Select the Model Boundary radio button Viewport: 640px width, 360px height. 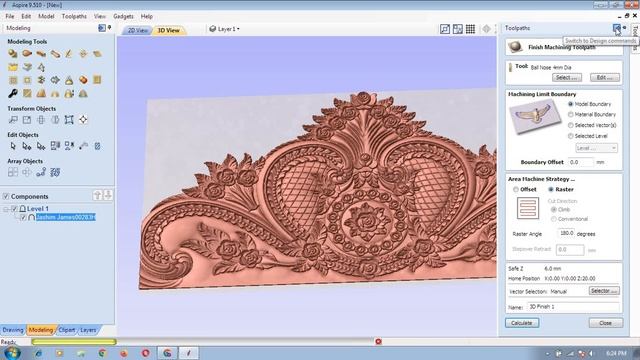(x=571, y=104)
